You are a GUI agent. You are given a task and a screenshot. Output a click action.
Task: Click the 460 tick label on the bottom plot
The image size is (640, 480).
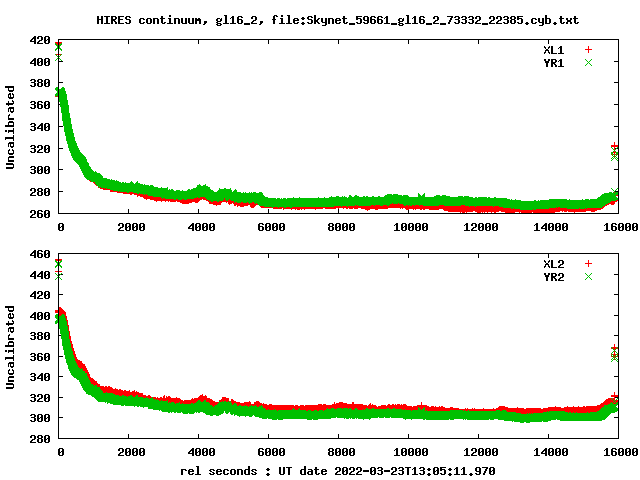point(40,254)
